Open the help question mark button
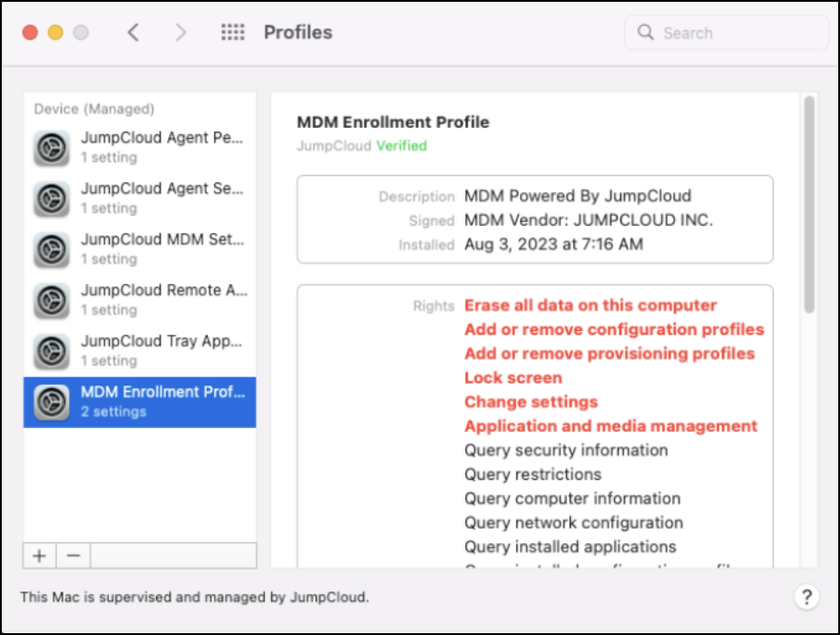This screenshot has width=840, height=635. point(806,597)
